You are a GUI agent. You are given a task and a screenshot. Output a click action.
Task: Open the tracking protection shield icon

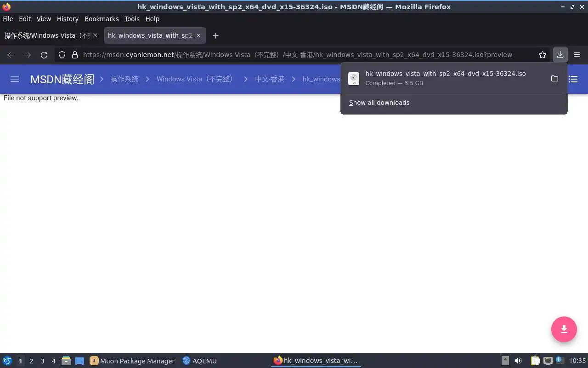pos(62,55)
